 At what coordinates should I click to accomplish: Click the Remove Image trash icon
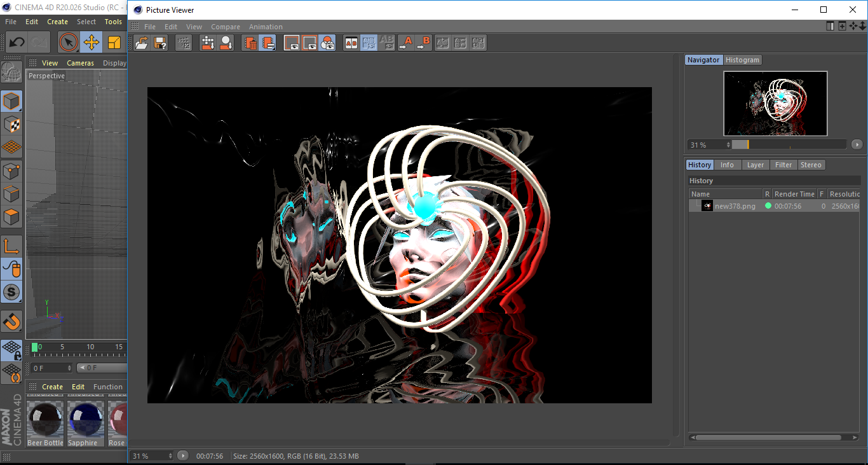250,43
